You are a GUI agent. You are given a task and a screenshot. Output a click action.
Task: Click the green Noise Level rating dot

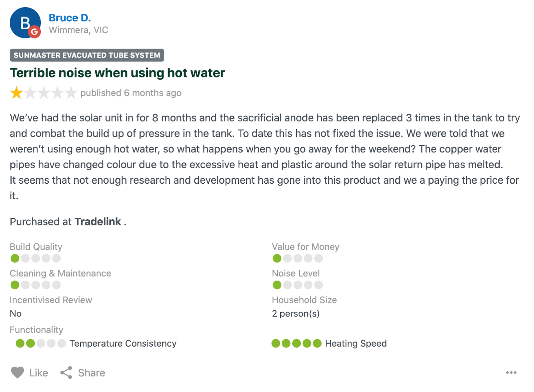tap(277, 285)
